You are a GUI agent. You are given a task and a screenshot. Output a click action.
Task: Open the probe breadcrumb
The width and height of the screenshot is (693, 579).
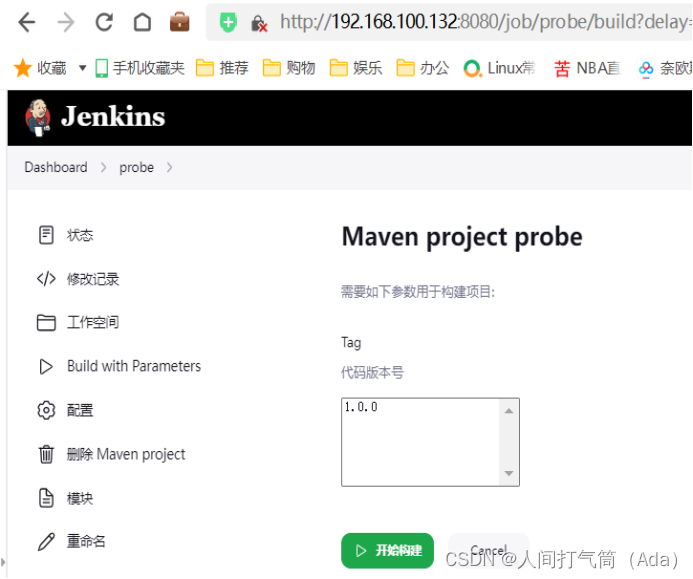pyautogui.click(x=137, y=168)
